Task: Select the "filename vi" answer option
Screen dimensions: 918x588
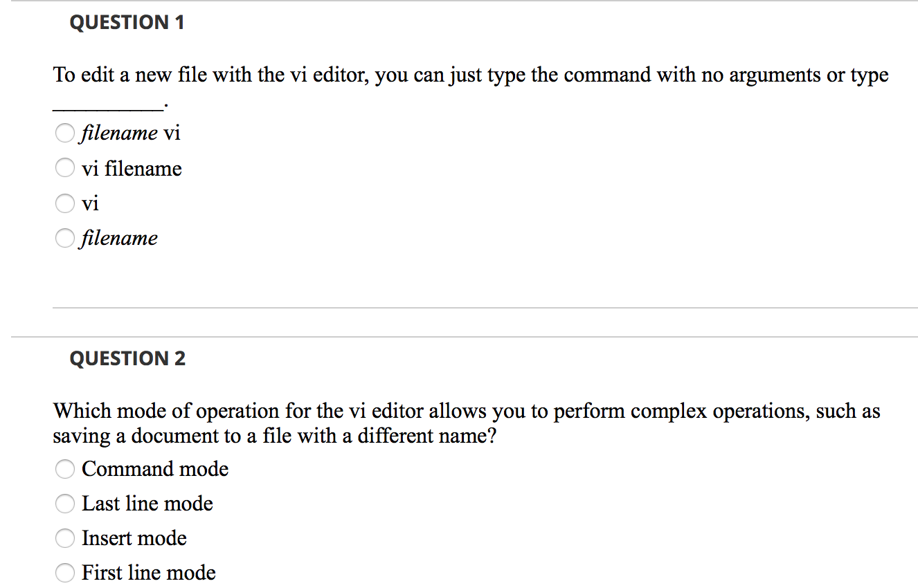Action: [x=65, y=133]
